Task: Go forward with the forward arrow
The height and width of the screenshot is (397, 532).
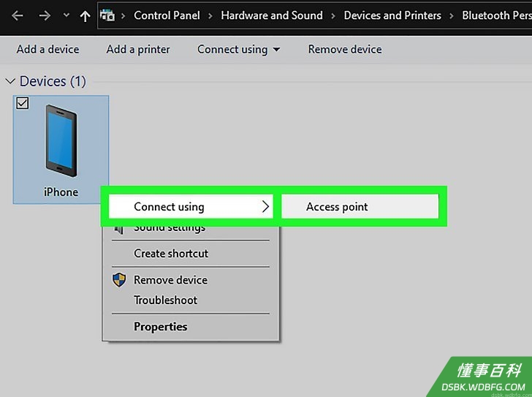Action: [45, 15]
